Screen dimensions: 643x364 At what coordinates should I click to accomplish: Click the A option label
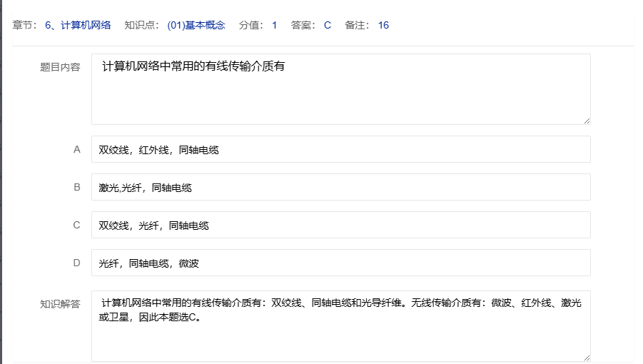point(77,150)
